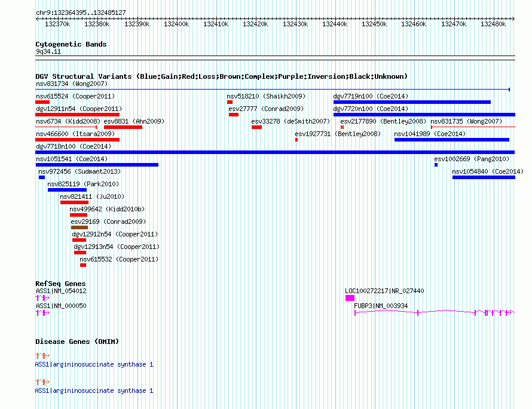Screen dimensions: 532x409
Task: Click esv1002669 (Pang2010) label
Action: (472, 159)
